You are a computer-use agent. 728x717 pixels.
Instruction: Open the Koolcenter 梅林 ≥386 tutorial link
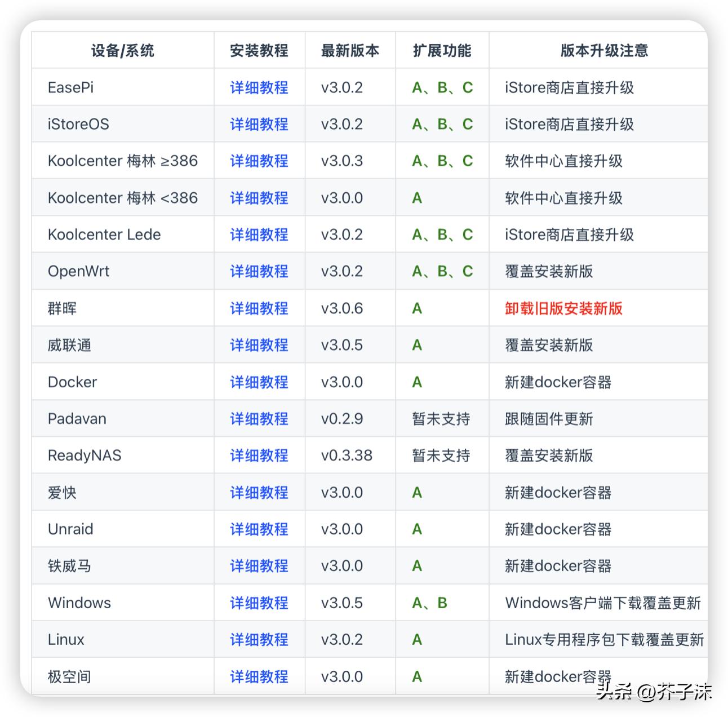(259, 161)
